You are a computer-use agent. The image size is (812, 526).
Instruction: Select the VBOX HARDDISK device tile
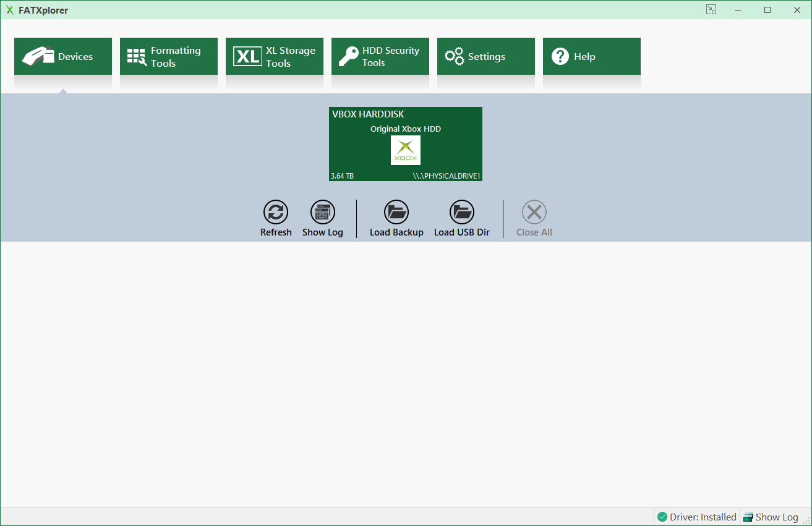[x=406, y=144]
